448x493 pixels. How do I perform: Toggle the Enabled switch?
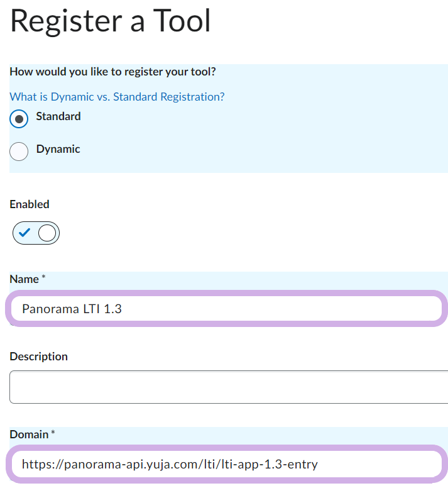[x=36, y=233]
